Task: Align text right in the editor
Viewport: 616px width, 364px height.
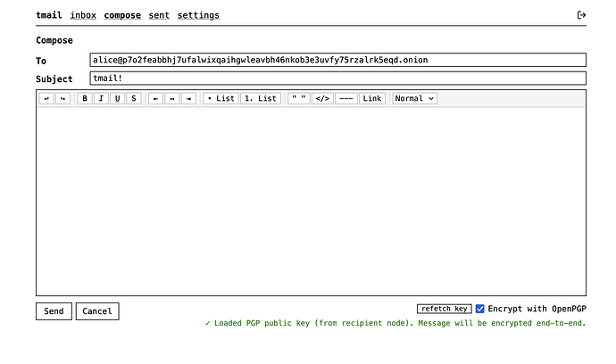Action: 188,98
